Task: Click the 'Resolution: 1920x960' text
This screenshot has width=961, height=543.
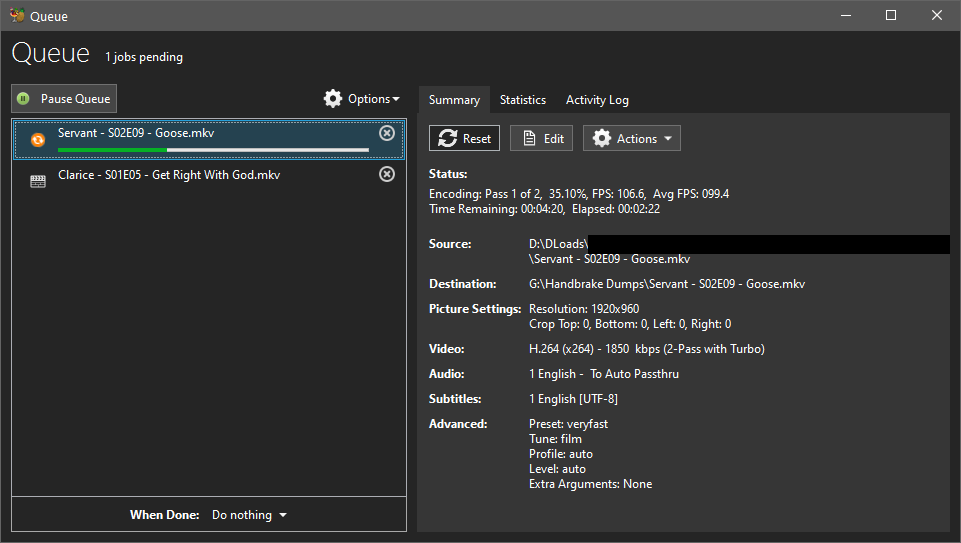Action: click(584, 309)
